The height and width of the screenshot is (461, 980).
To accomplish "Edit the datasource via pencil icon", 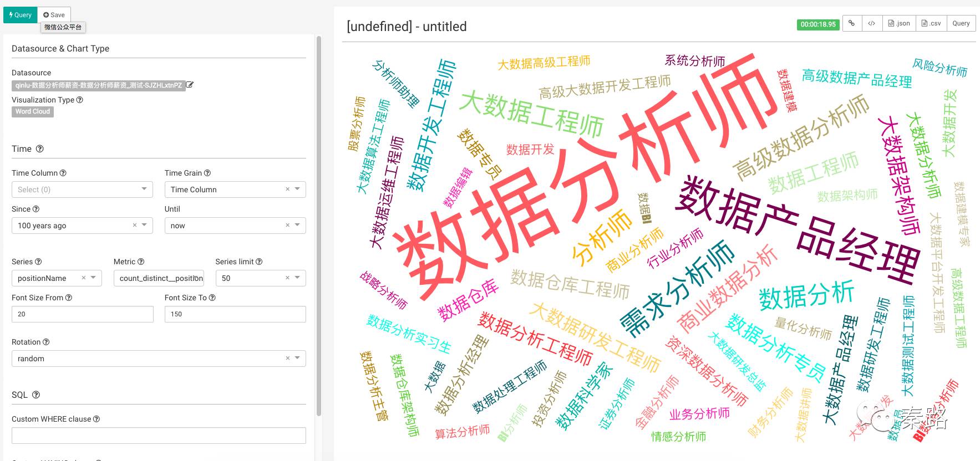I will (x=190, y=85).
